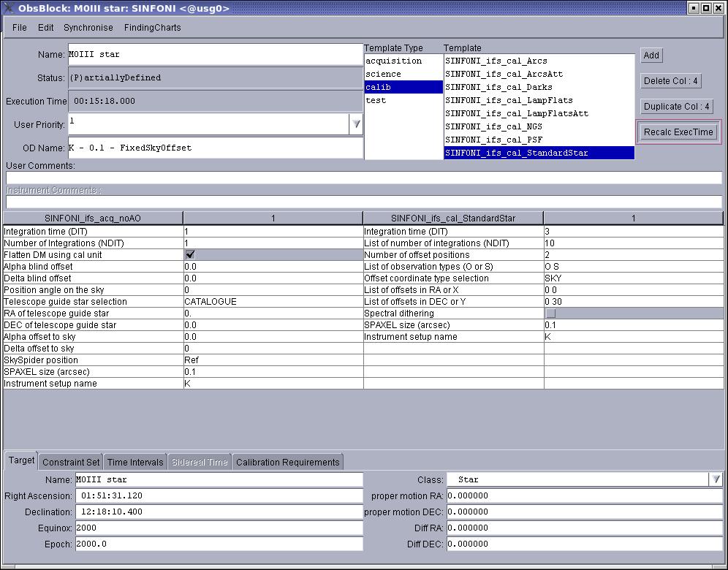The image size is (728, 570).
Task: Enable the Spectral dithering checkbox
Action: coord(550,313)
